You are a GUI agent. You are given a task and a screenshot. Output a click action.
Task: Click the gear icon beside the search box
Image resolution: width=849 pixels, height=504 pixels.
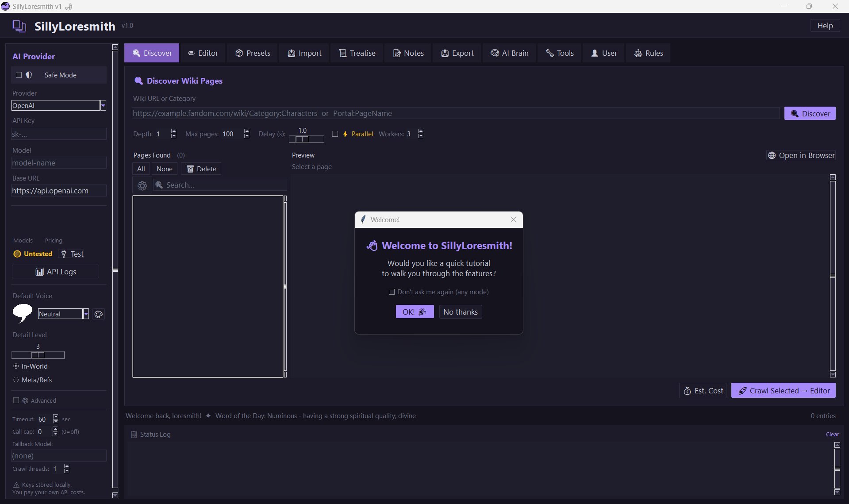coord(142,185)
